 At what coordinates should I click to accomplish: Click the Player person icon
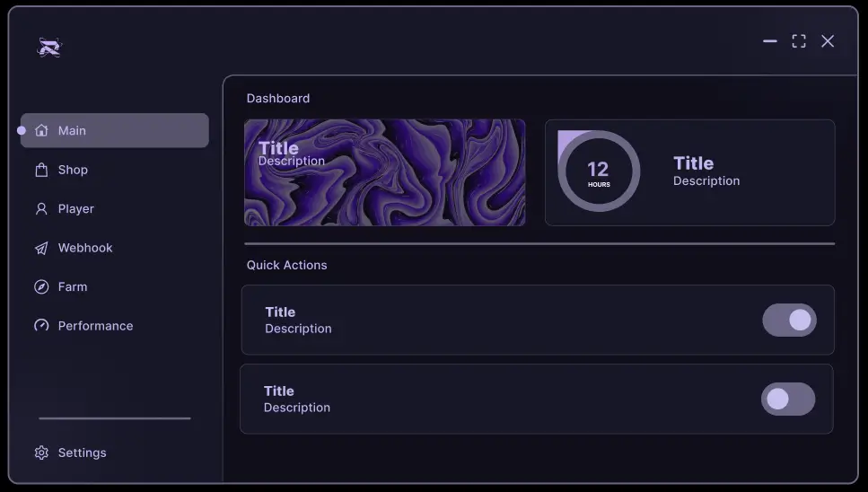click(x=41, y=208)
